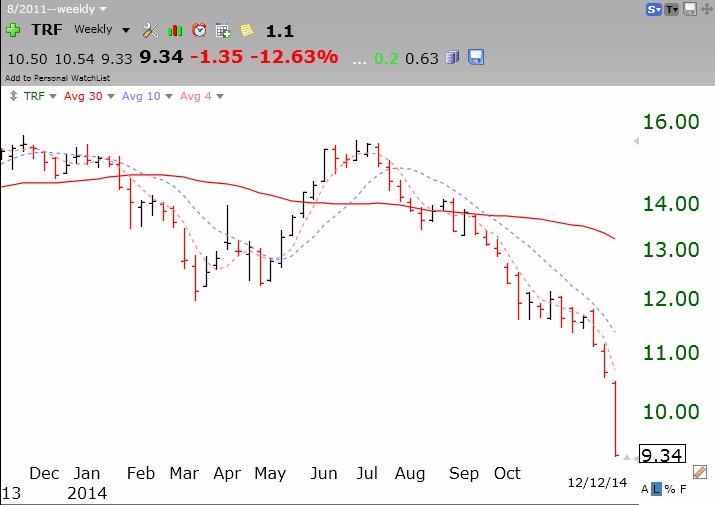Toggle percent scale % button
This screenshot has width=715, height=505.
pos(669,489)
